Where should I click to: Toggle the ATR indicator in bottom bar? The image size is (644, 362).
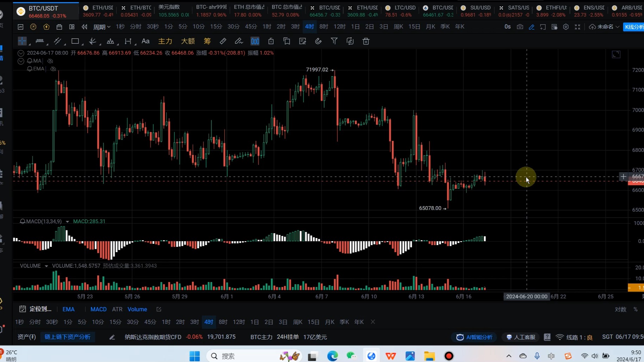[x=117, y=309]
